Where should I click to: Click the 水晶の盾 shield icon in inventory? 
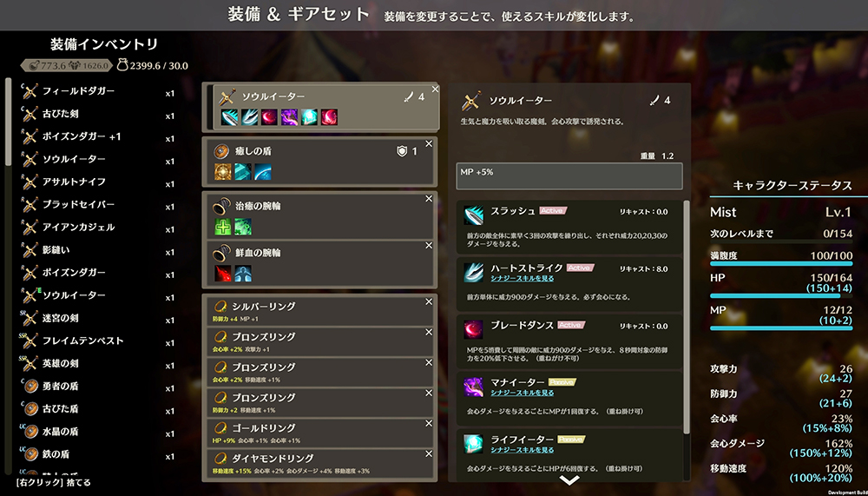pos(30,432)
